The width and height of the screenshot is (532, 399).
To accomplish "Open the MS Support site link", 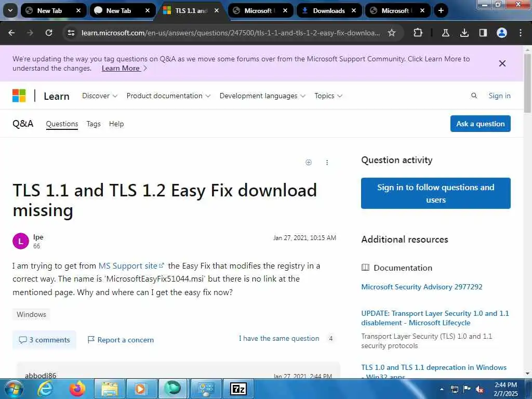I will coord(131,265).
